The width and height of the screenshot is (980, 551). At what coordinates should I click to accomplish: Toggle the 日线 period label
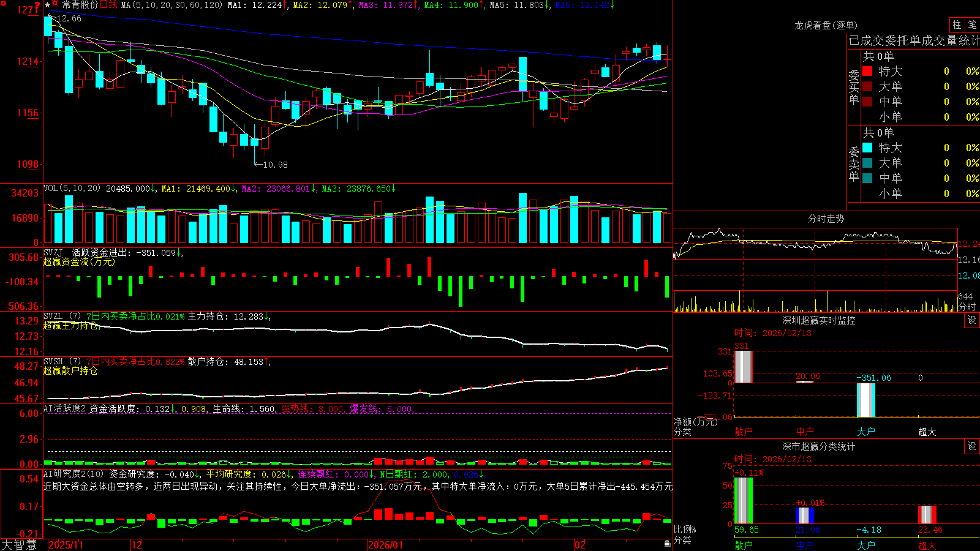(108, 5)
